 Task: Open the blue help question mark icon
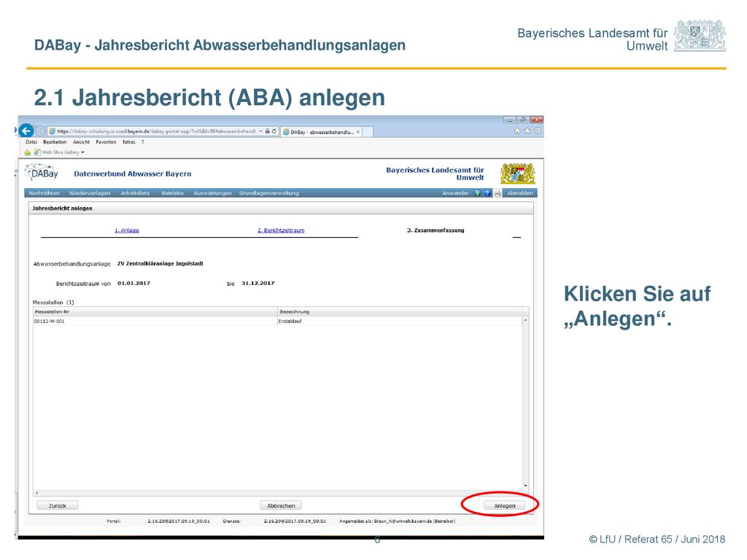[x=487, y=192]
